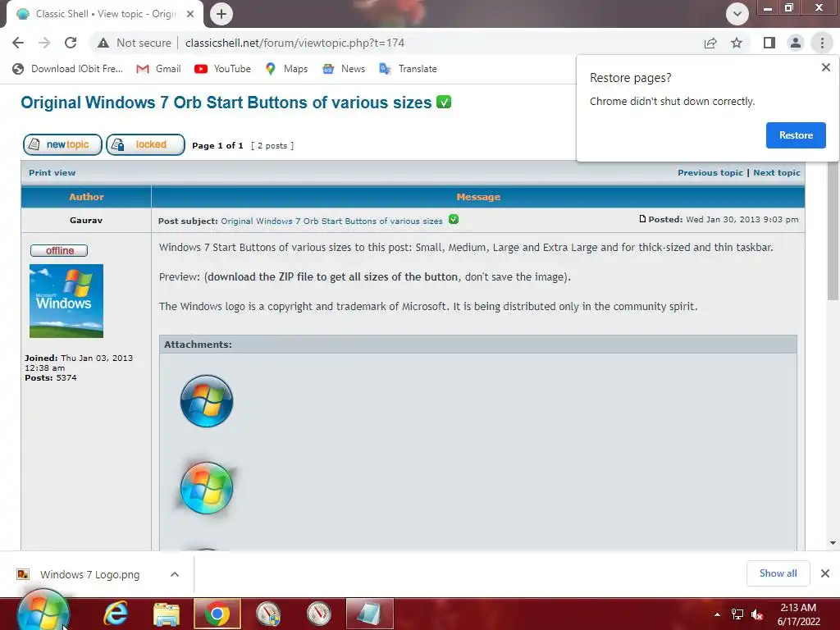Viewport: 840px width, 630px height.
Task: Click the 'Posts: 5374' text
Action: click(50, 377)
